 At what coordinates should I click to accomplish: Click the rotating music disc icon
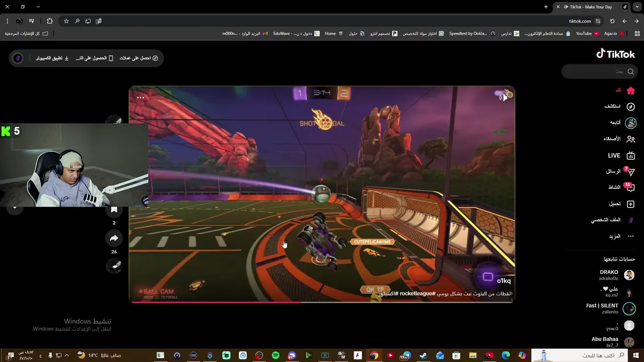(x=114, y=266)
